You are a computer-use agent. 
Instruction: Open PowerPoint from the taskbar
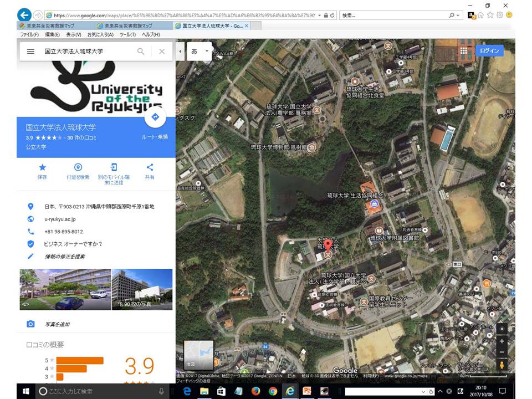(307, 391)
